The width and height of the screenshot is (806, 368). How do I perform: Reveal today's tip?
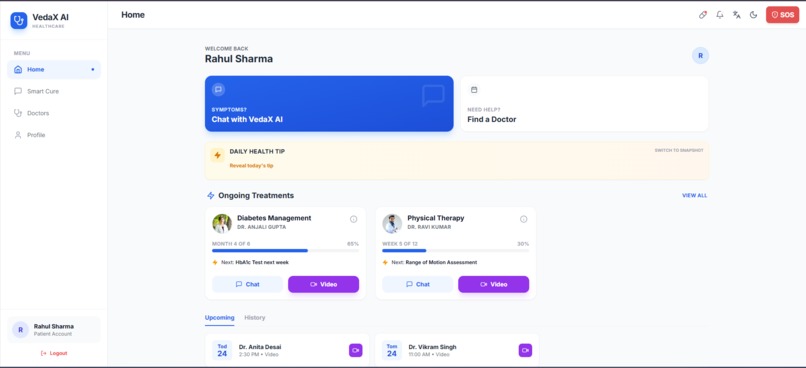click(251, 166)
